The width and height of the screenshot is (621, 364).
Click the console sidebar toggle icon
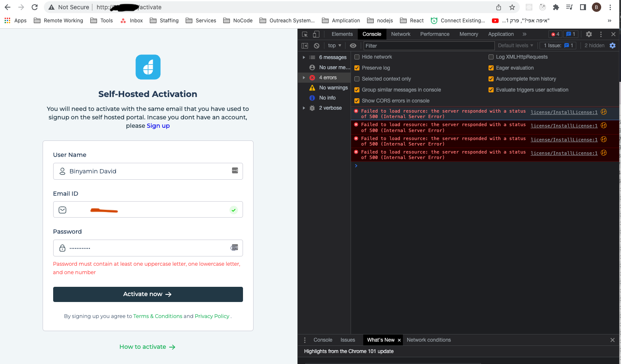305,46
